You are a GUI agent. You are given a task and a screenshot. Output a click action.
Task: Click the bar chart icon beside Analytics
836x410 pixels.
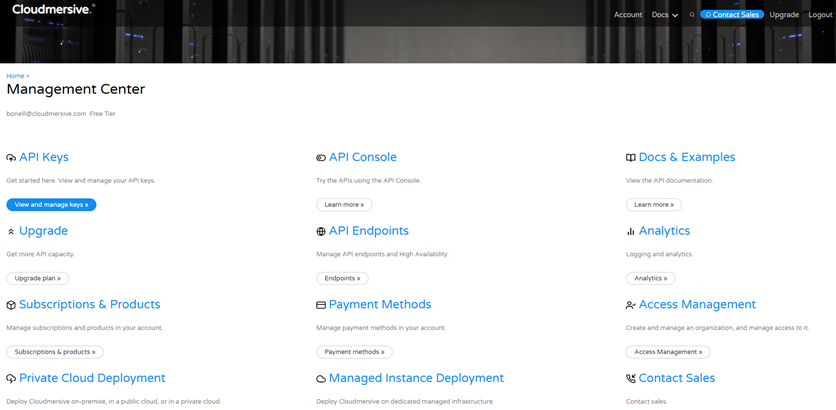[x=631, y=231]
